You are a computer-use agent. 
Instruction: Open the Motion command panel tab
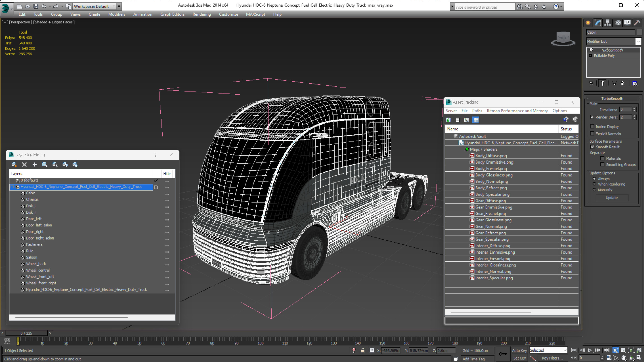point(618,23)
